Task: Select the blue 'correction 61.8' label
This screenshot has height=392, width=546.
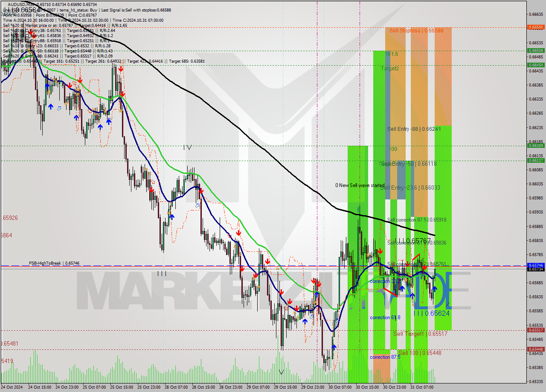Action: [x=385, y=317]
